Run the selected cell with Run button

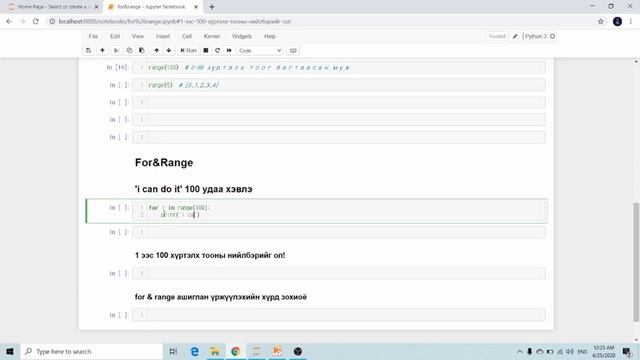tap(189, 50)
